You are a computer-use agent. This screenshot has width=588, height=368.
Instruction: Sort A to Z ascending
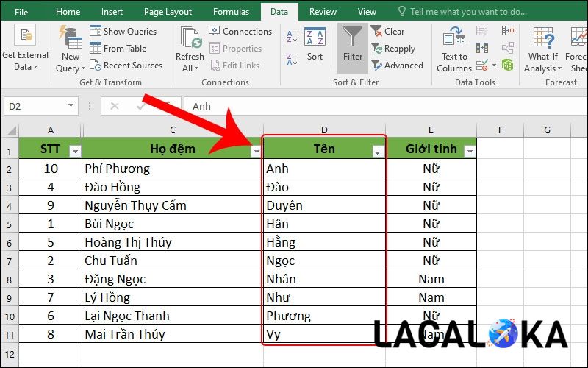[292, 36]
